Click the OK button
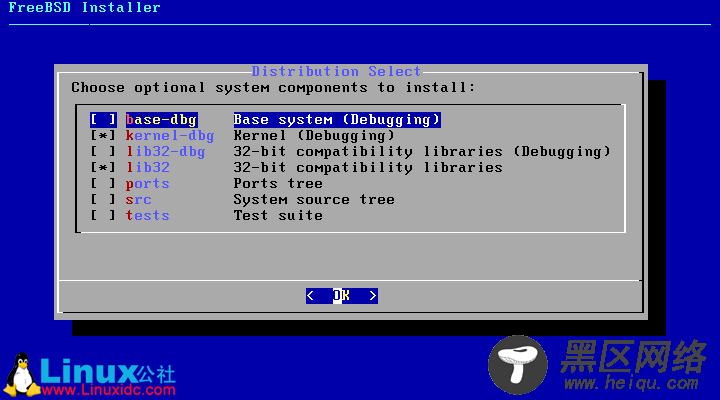Screen dimensions: 720x400 [x=342, y=296]
